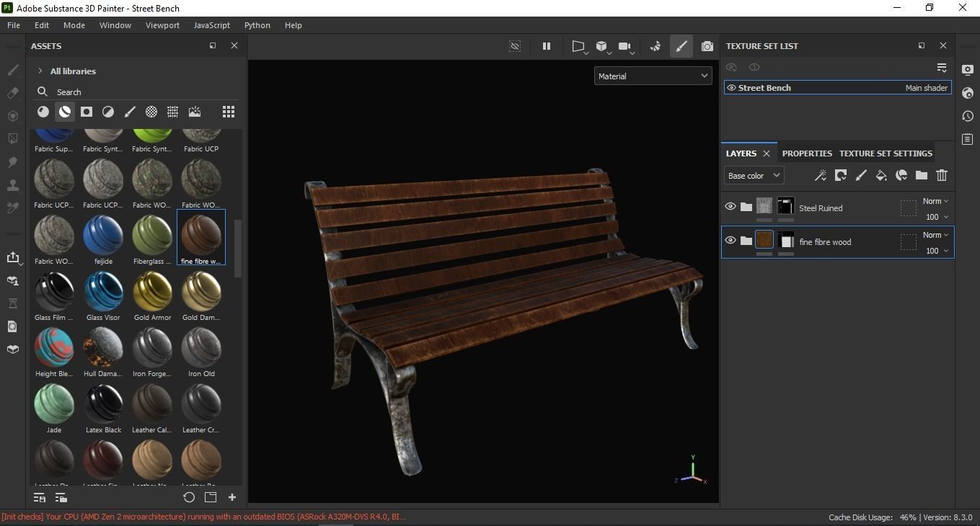
Task: Select Steel Ruined layer mask thumbnail
Action: point(786,206)
